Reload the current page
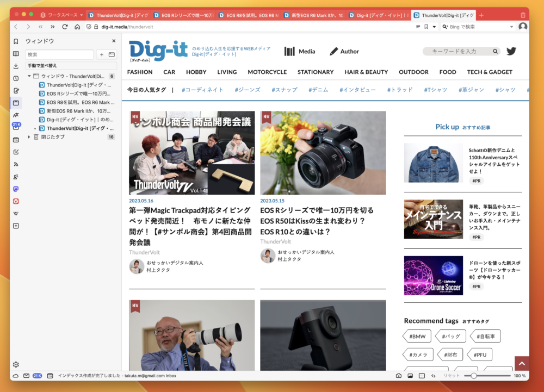Viewport: 544px width, 392px height. [65, 27]
